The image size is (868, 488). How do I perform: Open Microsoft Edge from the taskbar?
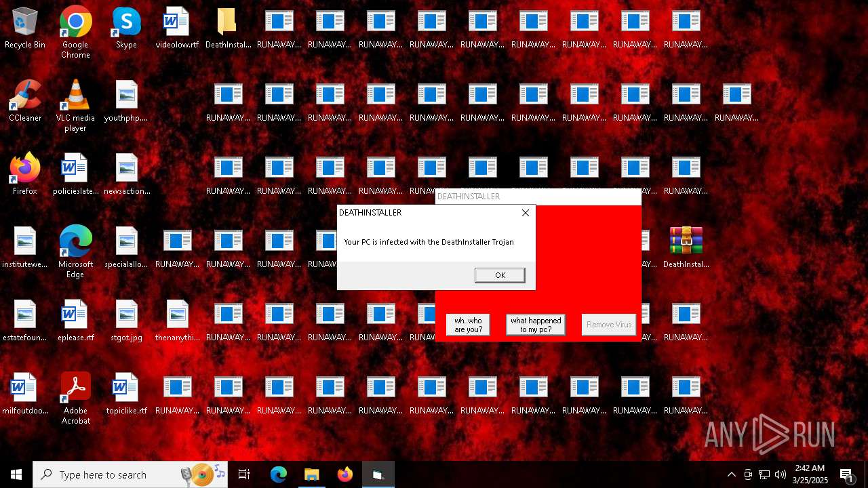click(278, 474)
